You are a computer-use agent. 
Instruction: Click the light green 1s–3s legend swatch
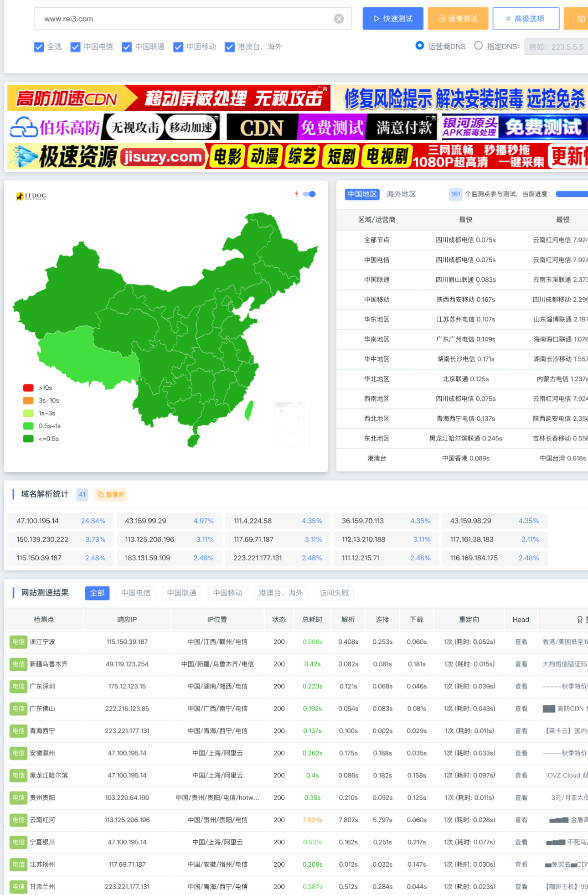[x=28, y=414]
